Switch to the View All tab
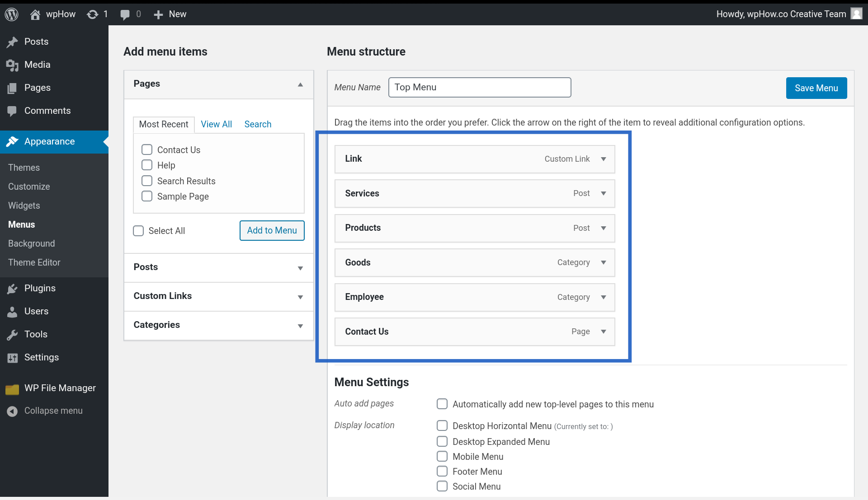This screenshot has width=868, height=500. click(x=216, y=124)
